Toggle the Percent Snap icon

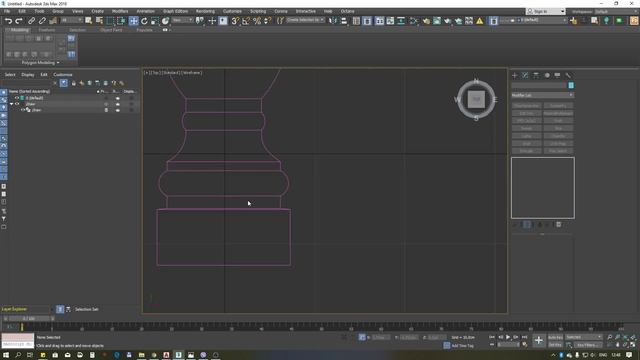[257, 21]
